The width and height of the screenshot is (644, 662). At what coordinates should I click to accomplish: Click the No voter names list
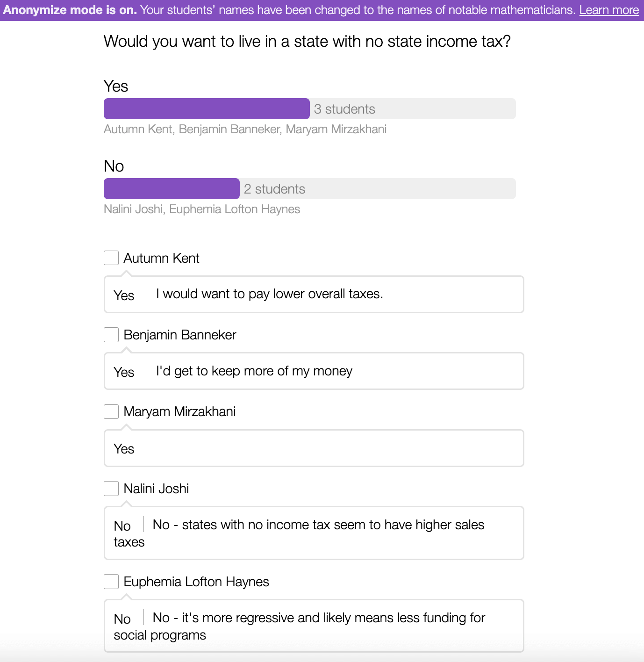(202, 209)
